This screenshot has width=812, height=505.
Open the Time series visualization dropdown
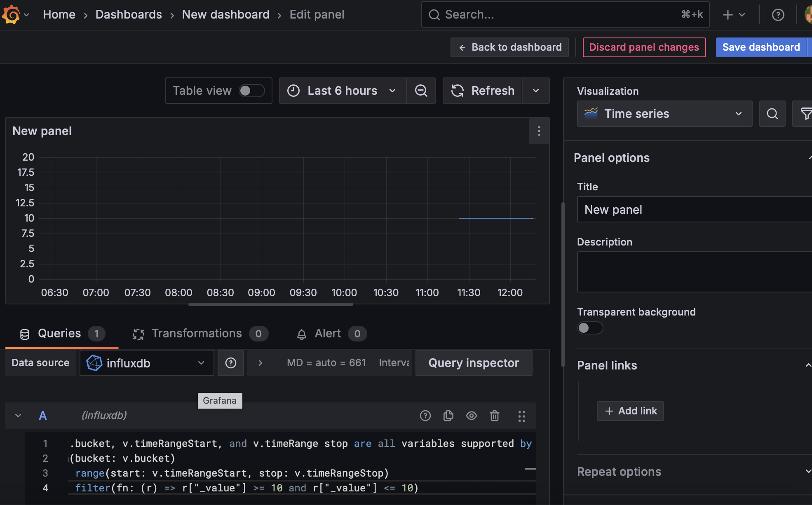point(664,114)
